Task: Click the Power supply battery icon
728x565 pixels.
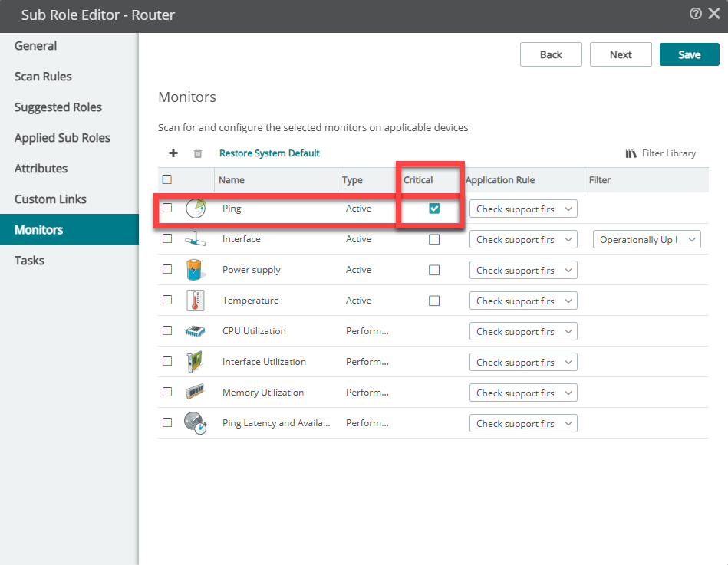Action: coord(195,270)
